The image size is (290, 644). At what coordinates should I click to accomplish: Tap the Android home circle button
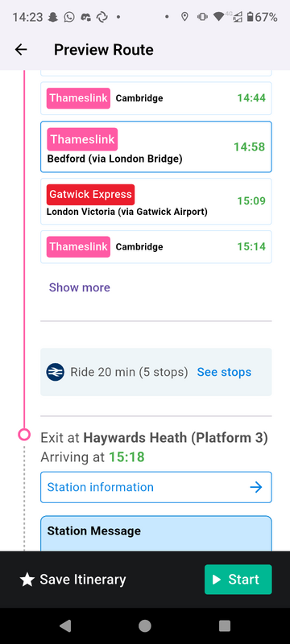144,625
